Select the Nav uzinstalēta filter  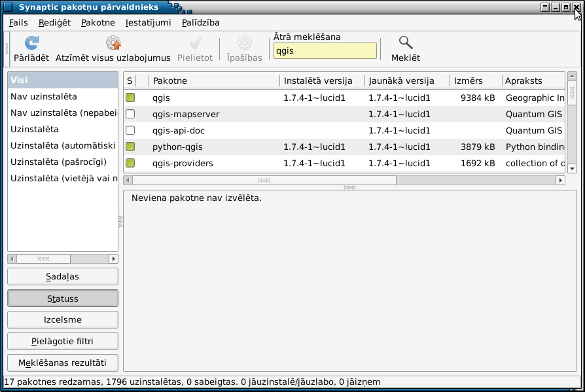click(x=63, y=97)
